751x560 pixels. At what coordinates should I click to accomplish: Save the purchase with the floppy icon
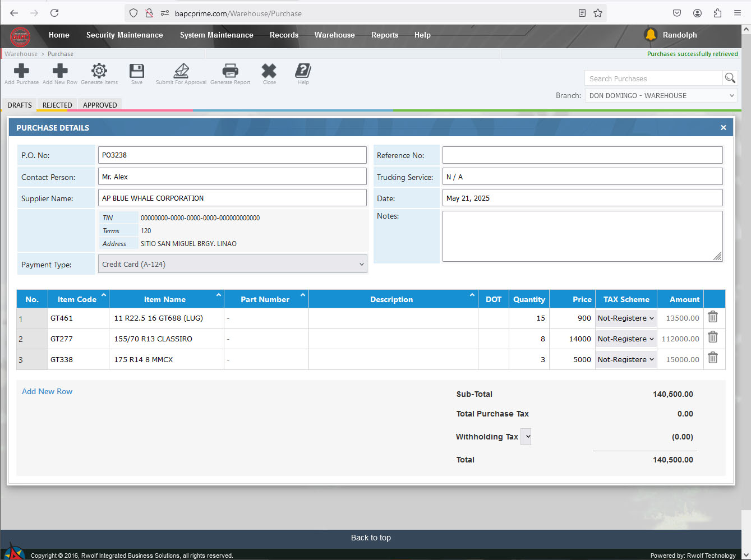tap(136, 71)
